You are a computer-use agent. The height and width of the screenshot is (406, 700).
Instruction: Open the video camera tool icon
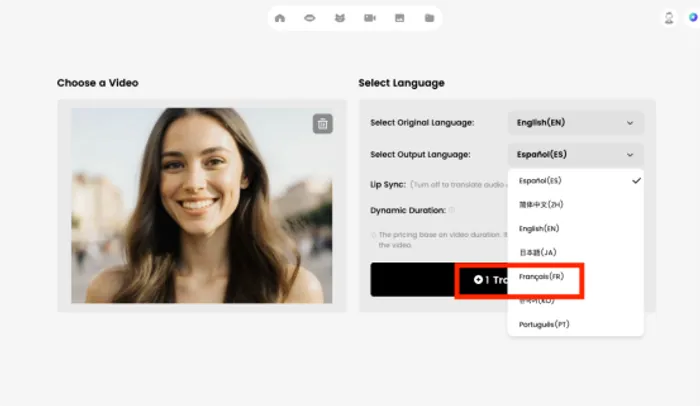tap(369, 18)
